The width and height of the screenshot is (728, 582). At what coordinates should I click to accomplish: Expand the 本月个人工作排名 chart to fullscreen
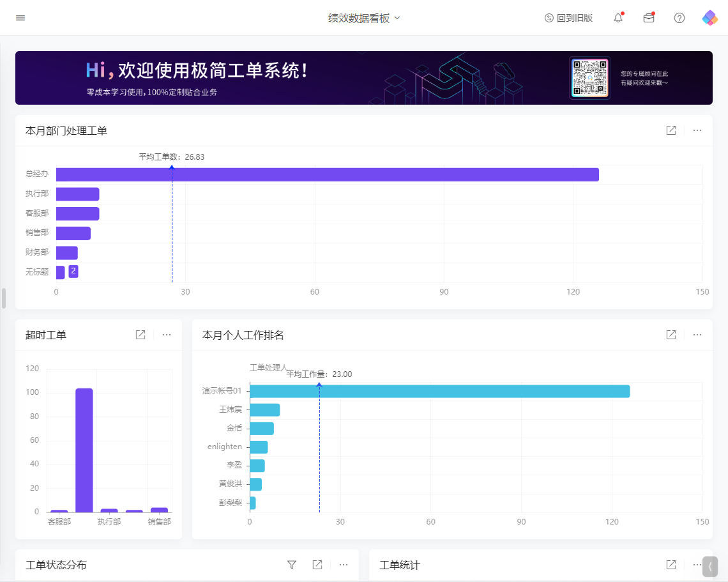pyautogui.click(x=671, y=334)
